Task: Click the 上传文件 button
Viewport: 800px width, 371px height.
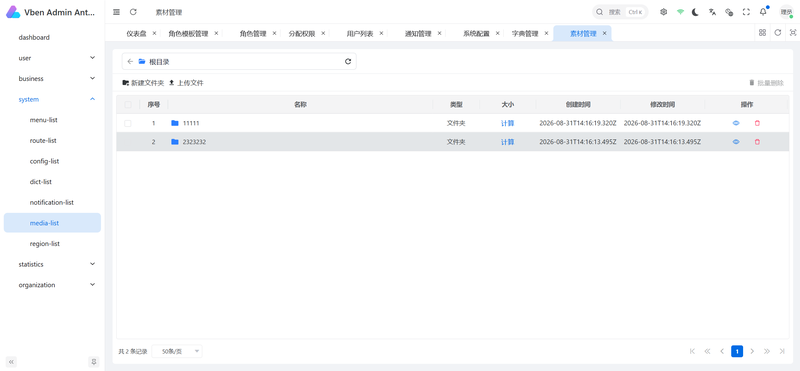Action: (186, 83)
